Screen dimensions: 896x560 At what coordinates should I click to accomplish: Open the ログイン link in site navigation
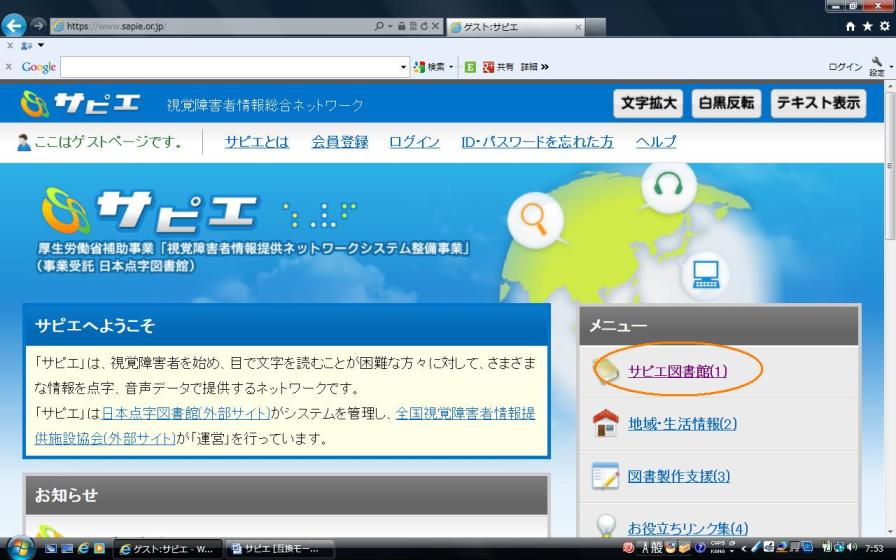tap(414, 142)
